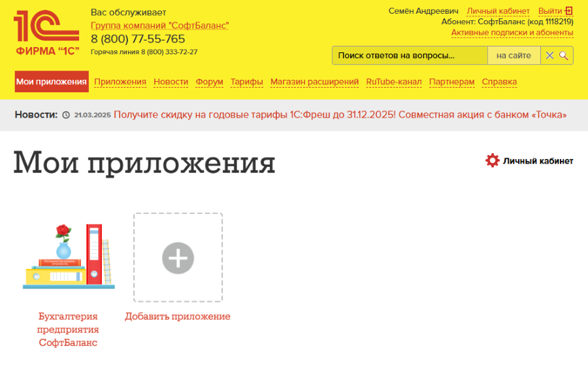The height and width of the screenshot is (365, 588).
Task: Click the Добавить приложение link
Action: (178, 317)
